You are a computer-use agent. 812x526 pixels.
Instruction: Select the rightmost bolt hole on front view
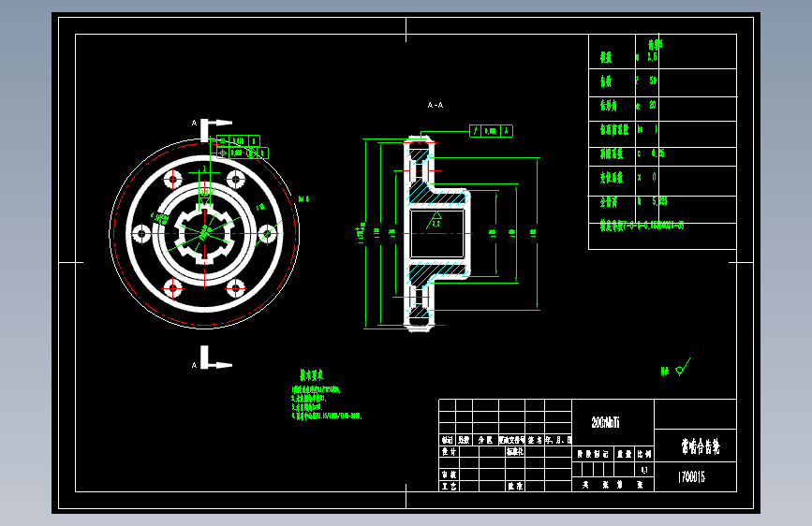coord(267,233)
